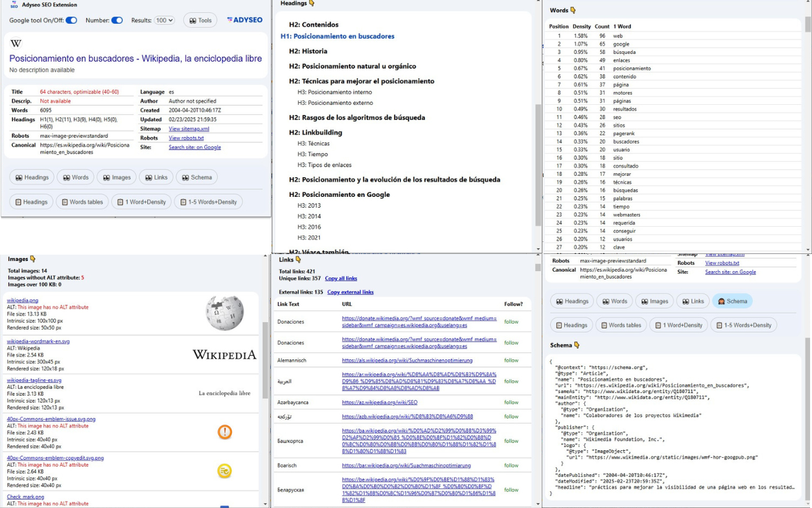The width and height of the screenshot is (812, 508).
Task: Click the pointing-hand icon next to Schema title
Action: 577,345
